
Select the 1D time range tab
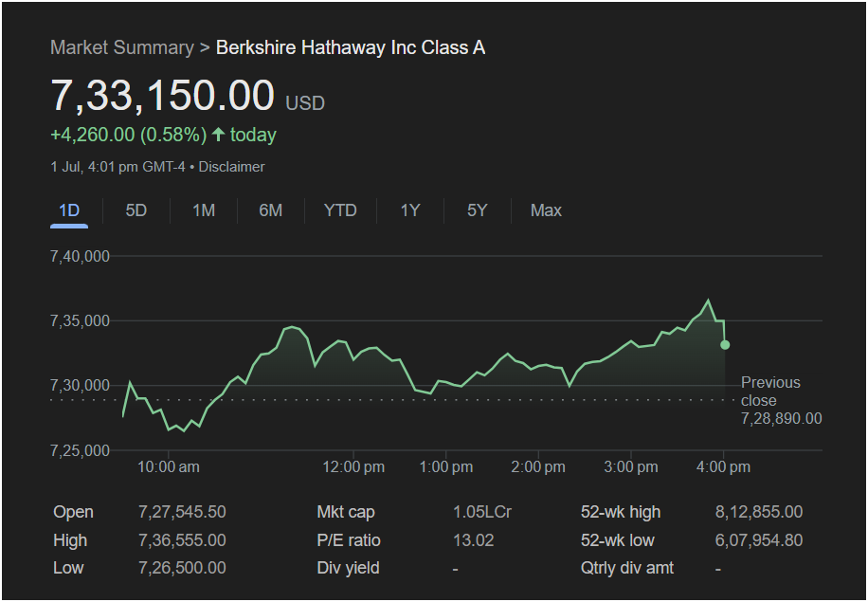pos(69,210)
